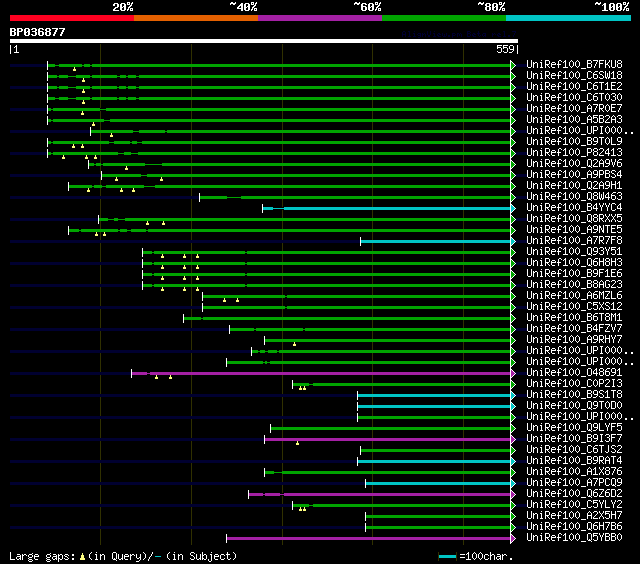Select the UniRef100_A9PBS4 label
Screen dimensions: 640x564
pyautogui.click(x=574, y=175)
